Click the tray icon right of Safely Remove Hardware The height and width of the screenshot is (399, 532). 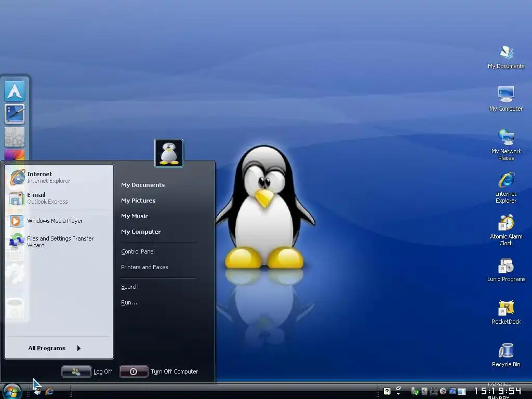click(x=424, y=391)
